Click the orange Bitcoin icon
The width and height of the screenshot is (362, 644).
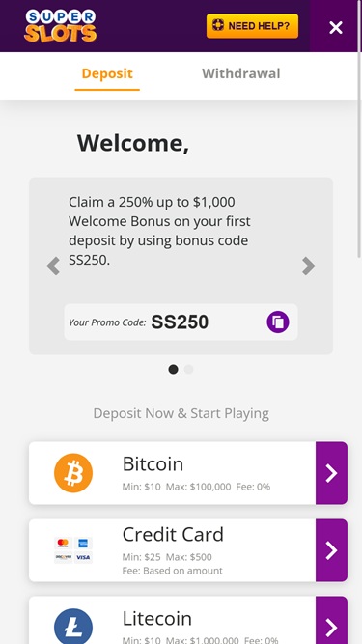(x=73, y=473)
